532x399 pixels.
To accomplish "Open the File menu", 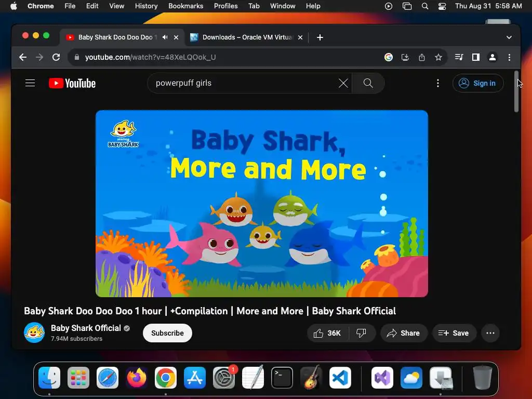I will pos(70,6).
